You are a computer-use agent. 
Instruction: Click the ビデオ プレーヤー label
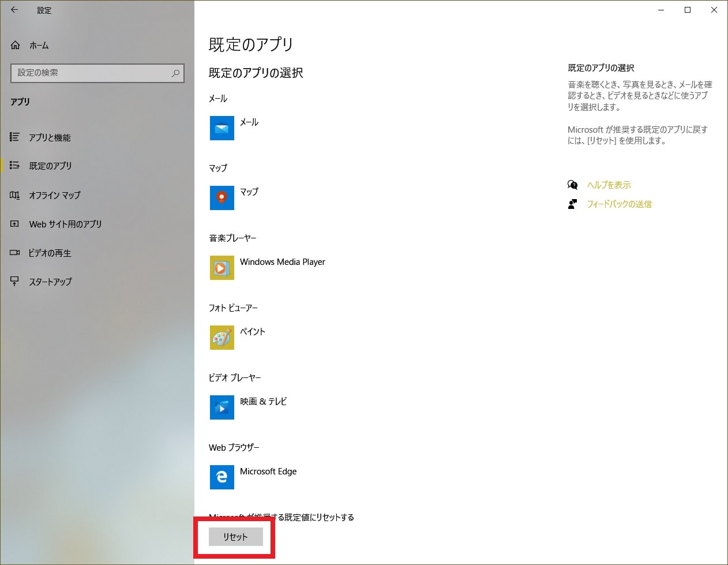click(235, 378)
